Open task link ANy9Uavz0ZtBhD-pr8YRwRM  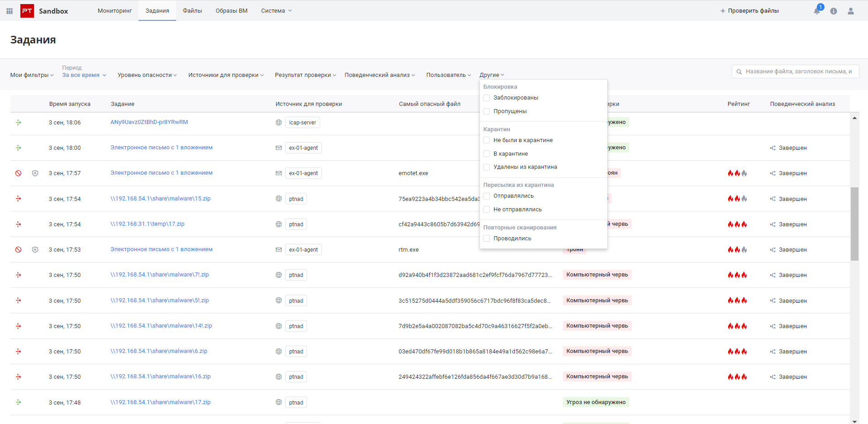149,122
